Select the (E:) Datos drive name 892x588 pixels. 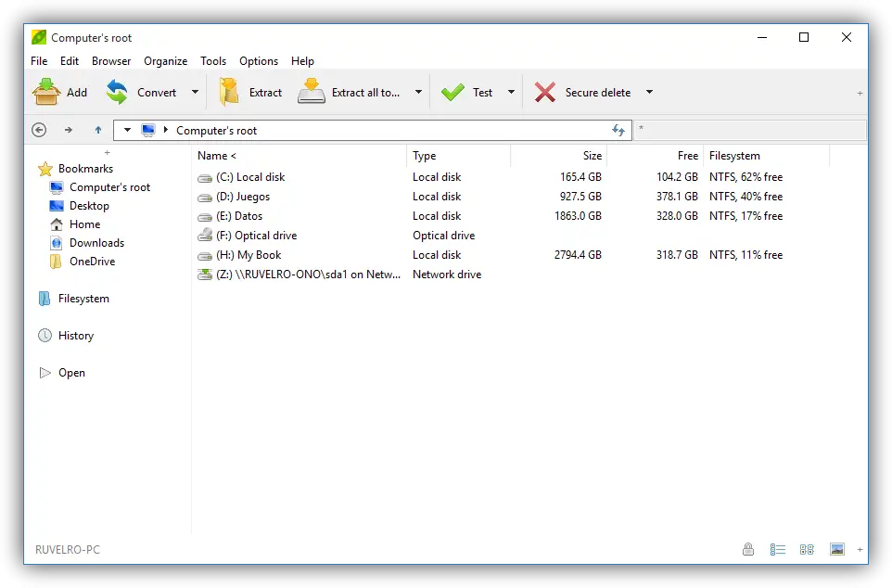(239, 216)
